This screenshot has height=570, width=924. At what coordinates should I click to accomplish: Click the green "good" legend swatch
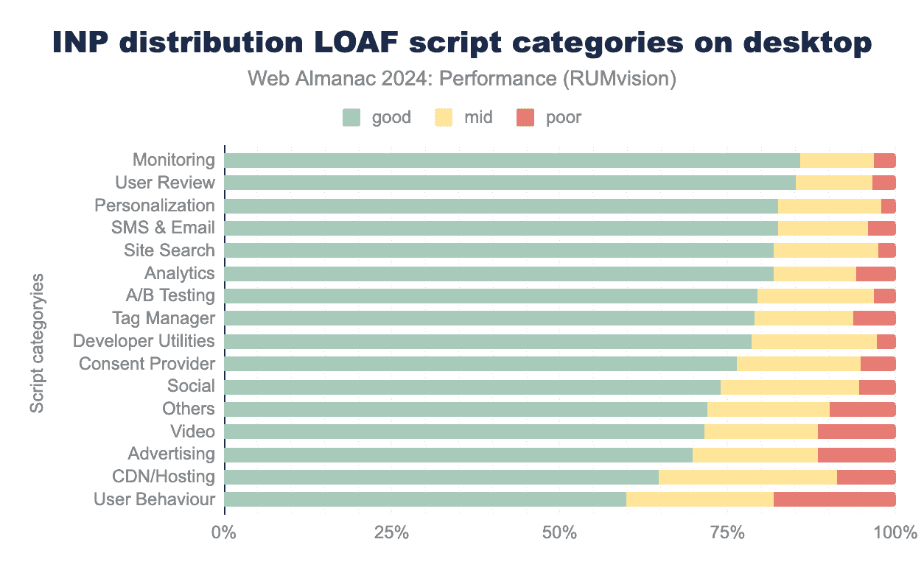[x=351, y=117]
